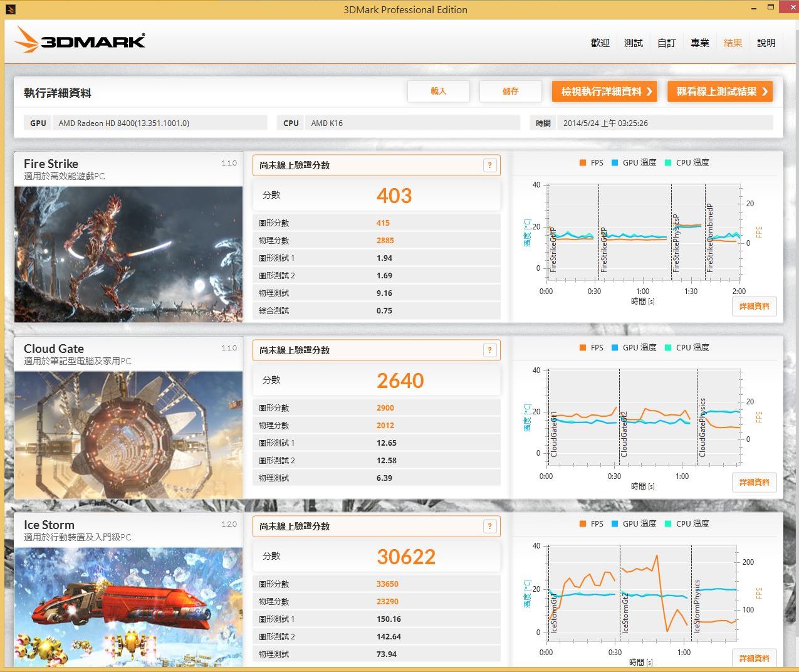Click the Ice Storm preview thumbnail

[128, 607]
